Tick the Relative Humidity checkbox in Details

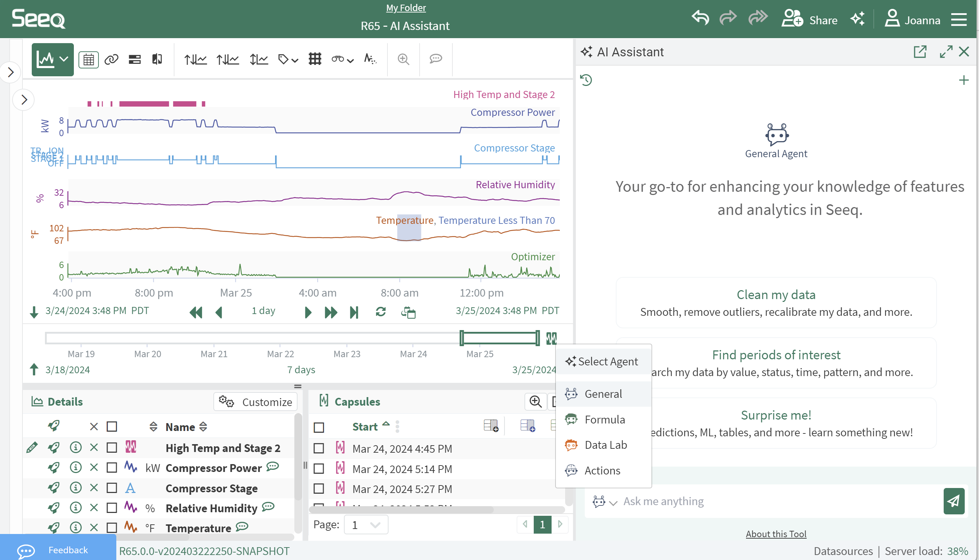[x=112, y=508]
